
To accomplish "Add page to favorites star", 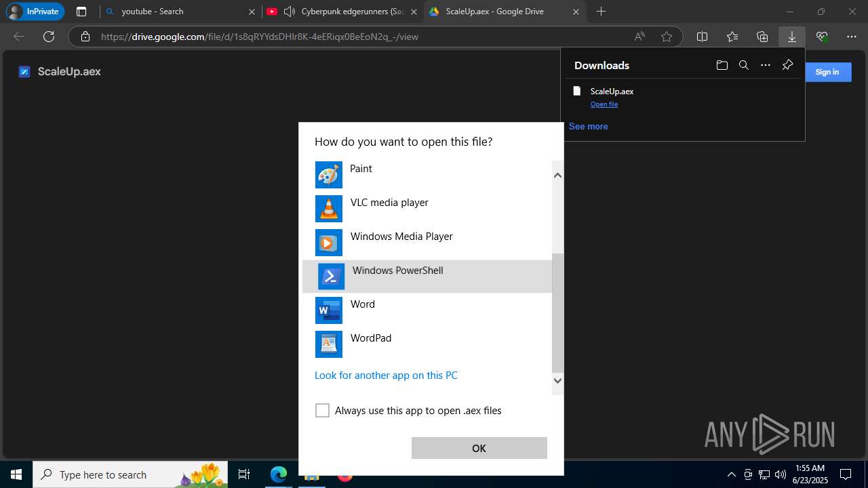I will tap(667, 37).
